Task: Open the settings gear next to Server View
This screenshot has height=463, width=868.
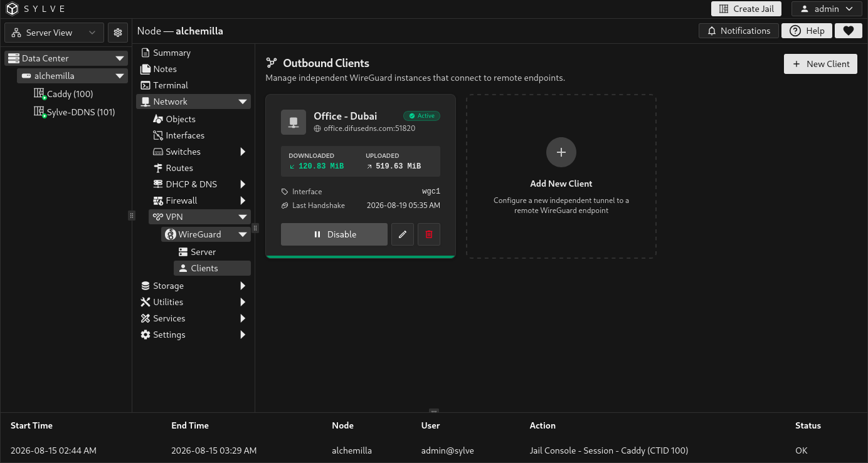Action: 118,33
